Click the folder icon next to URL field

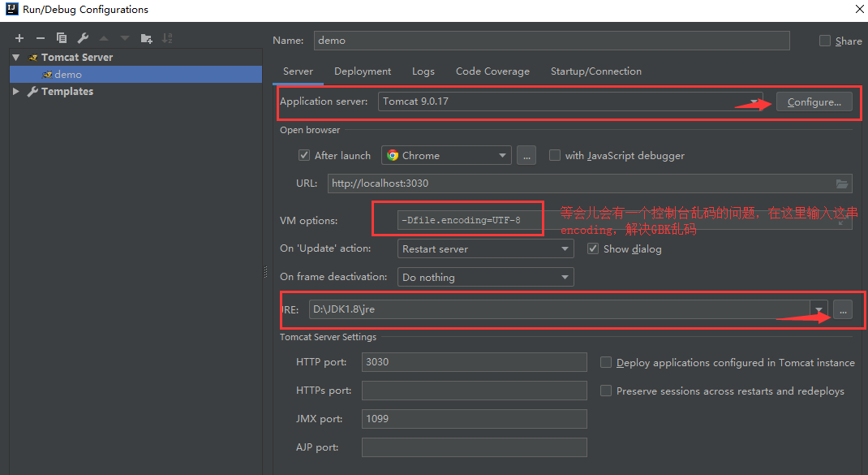(841, 183)
